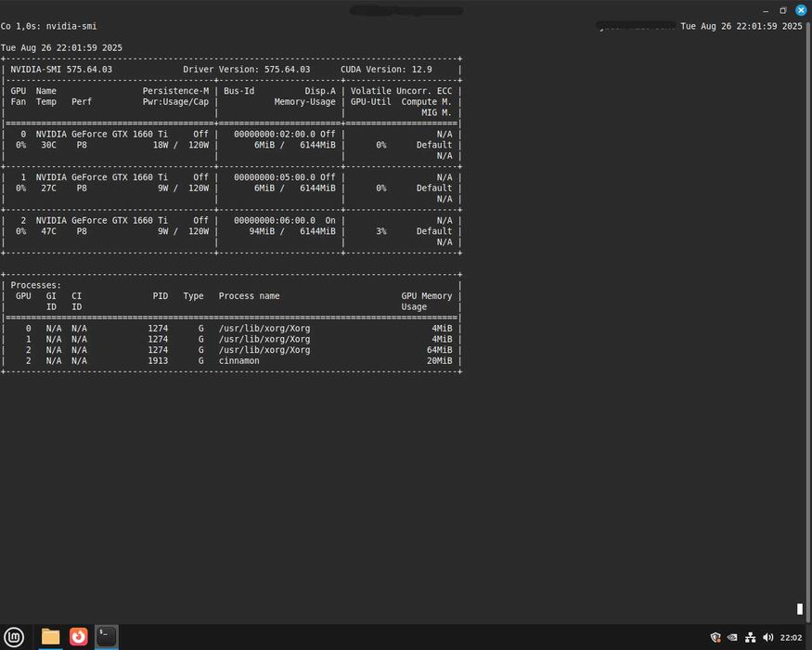Image resolution: width=812 pixels, height=650 pixels.
Task: Click the 18W power usage value
Action: point(161,145)
